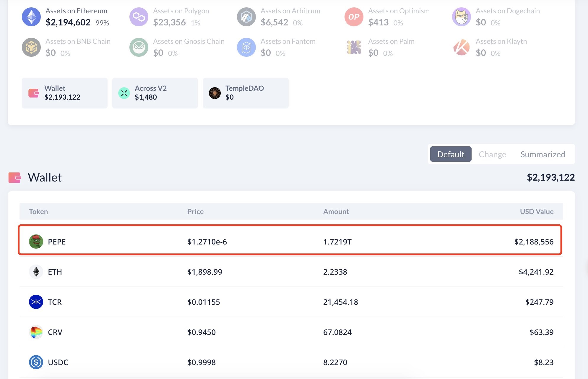This screenshot has width=588, height=379.
Task: Click the Amount column header
Action: pos(336,211)
